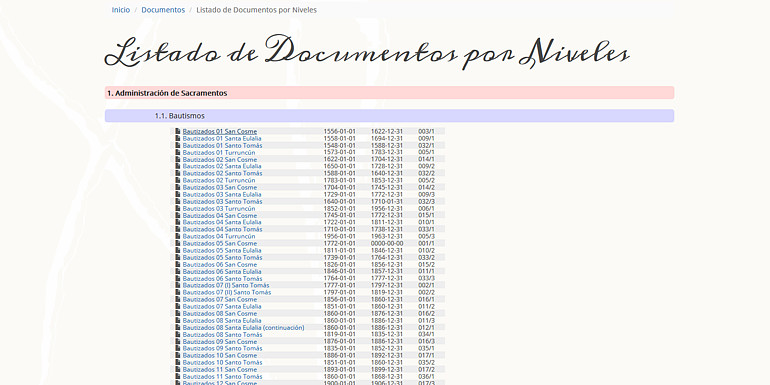Select the code 003/1 in the first row

(x=426, y=132)
